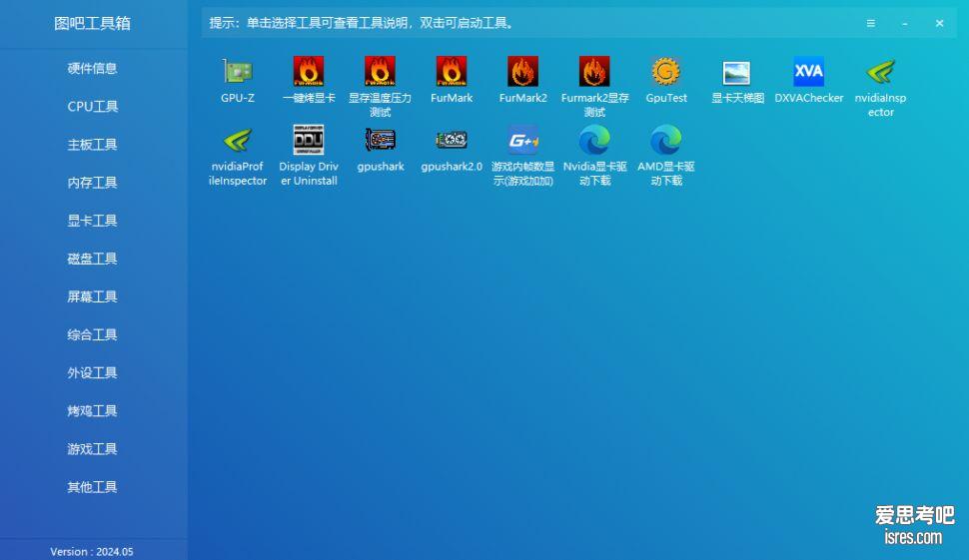This screenshot has height=560, width=969.
Task: Open the AMD显卡驱动下载 Edge icon
Action: point(666,140)
